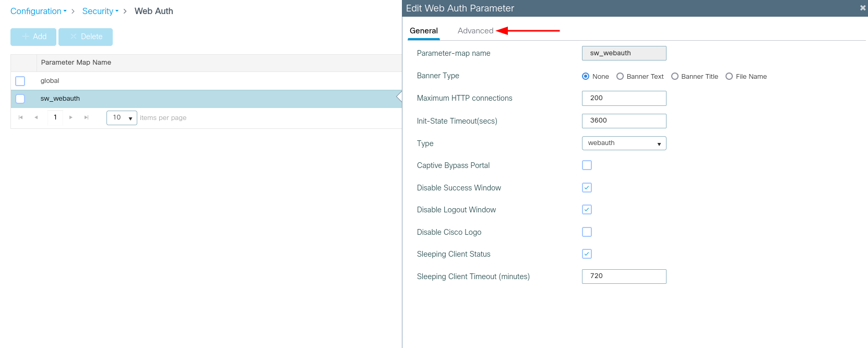This screenshot has width=868, height=348.
Task: Toggle Sleeping Client Status checkbox
Action: [x=587, y=254]
